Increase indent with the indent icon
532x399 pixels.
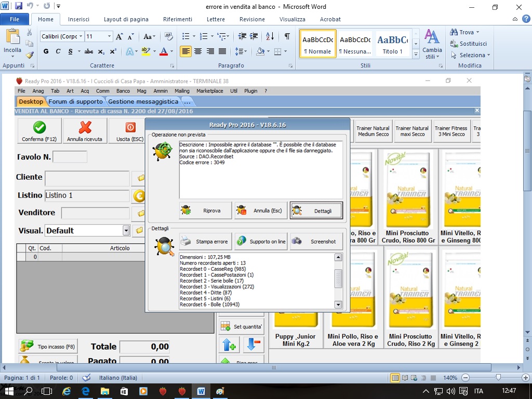coord(254,36)
